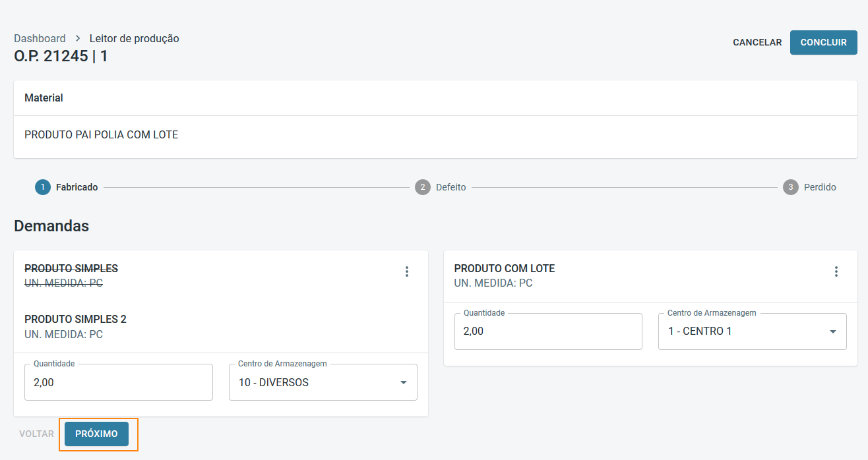Click the CONCLUIR button
This screenshot has height=460, width=868.
(x=823, y=42)
